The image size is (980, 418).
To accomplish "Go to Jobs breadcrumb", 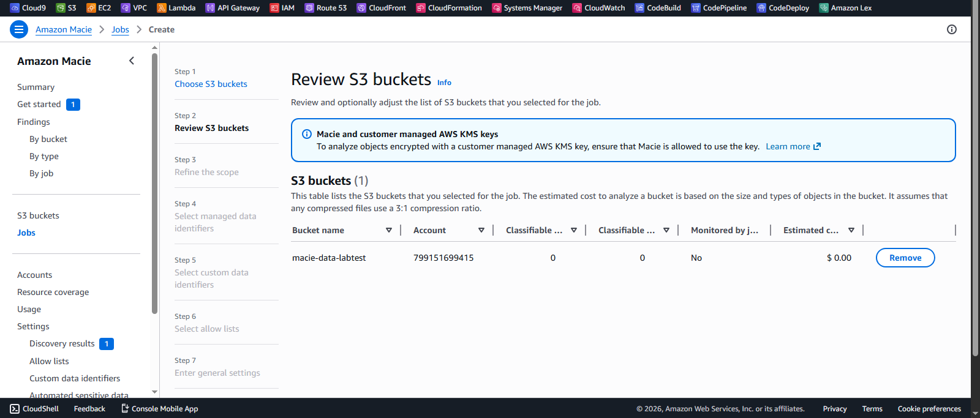I will point(120,29).
